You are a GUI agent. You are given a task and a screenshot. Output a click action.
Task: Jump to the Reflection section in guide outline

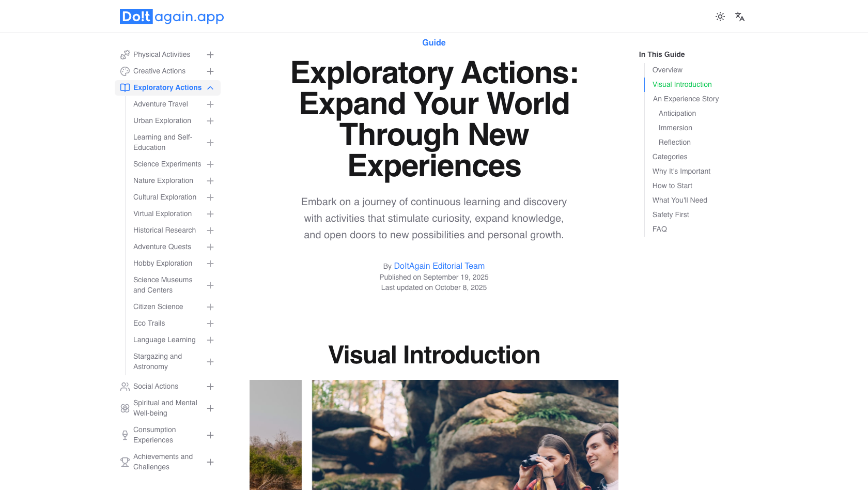(x=674, y=142)
